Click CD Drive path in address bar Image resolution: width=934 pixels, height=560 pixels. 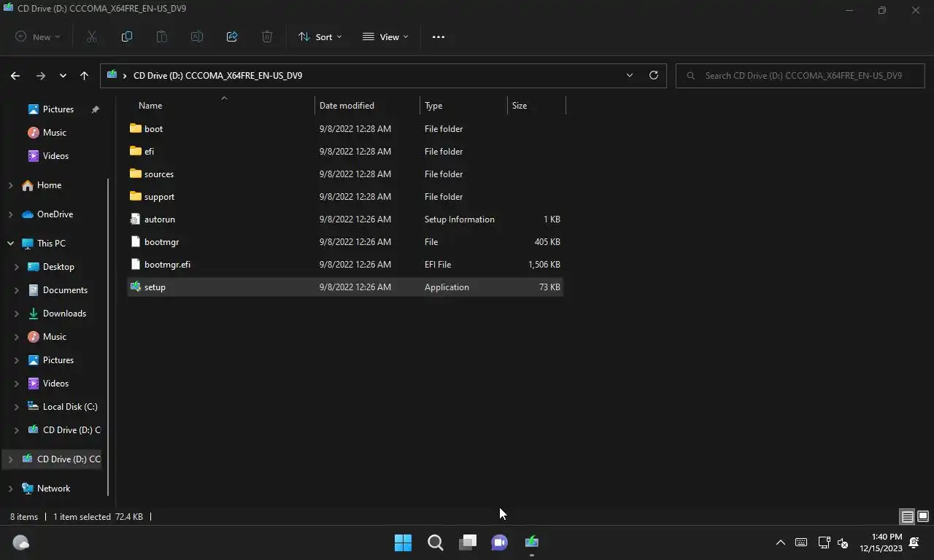(x=217, y=75)
